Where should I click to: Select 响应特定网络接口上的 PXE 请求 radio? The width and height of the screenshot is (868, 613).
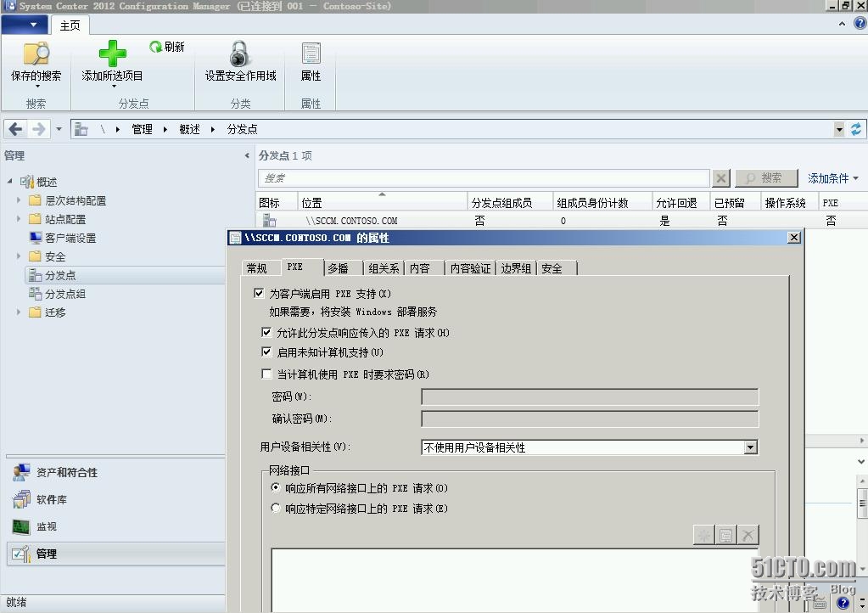(276, 508)
